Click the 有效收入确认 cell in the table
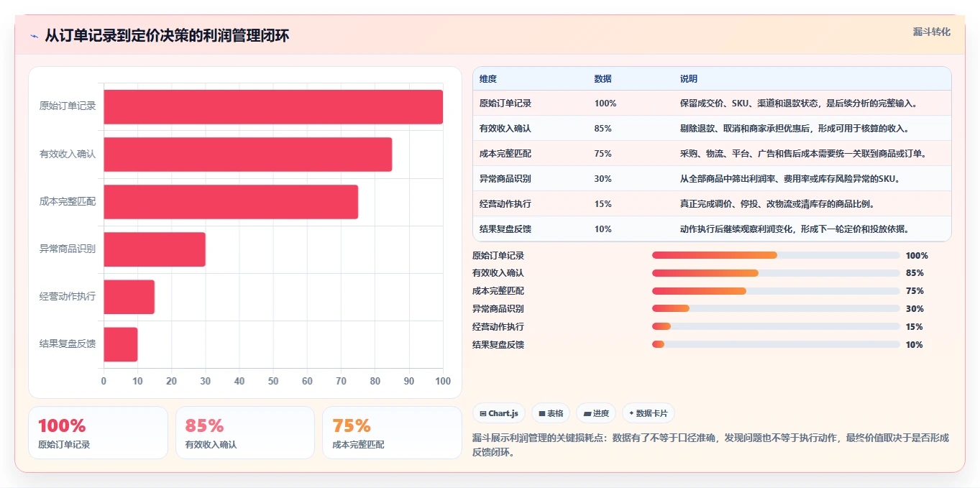980x488 pixels. 505,129
